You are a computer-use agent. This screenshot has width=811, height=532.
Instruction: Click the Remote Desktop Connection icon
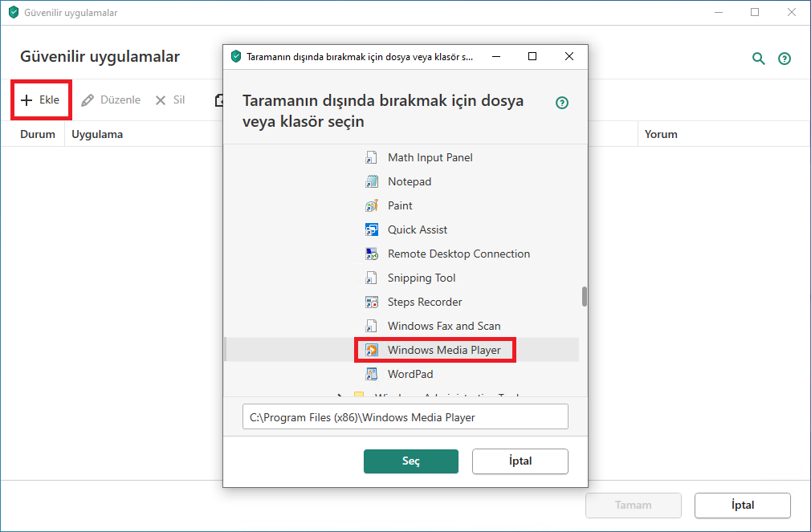tap(371, 254)
